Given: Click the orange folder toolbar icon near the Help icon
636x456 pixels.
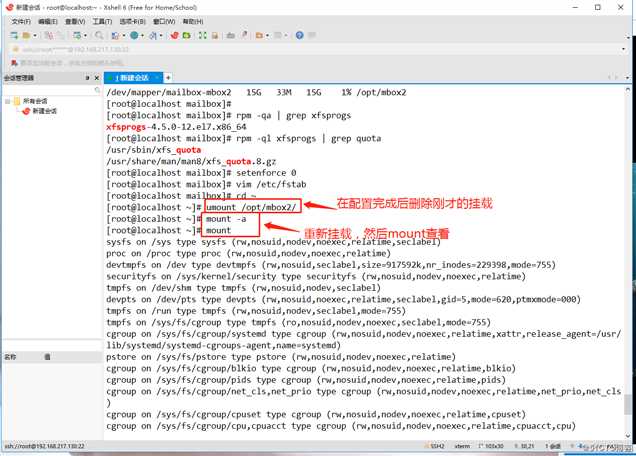Looking at the screenshot, I should click(259, 36).
